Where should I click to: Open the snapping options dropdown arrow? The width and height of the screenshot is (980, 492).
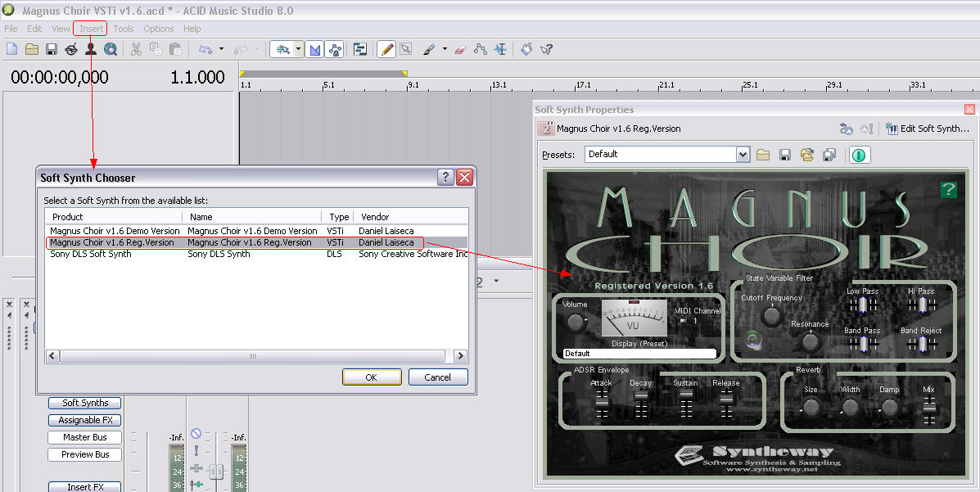(x=299, y=49)
